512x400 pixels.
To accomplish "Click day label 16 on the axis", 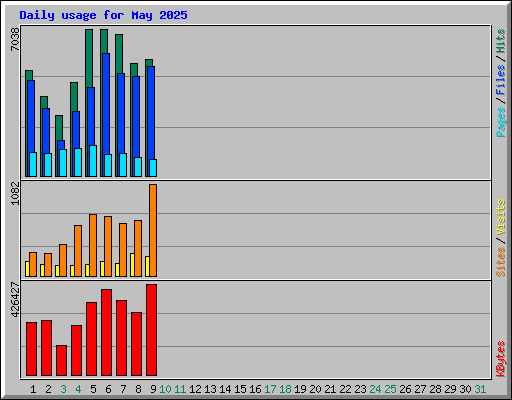I will [x=255, y=389].
